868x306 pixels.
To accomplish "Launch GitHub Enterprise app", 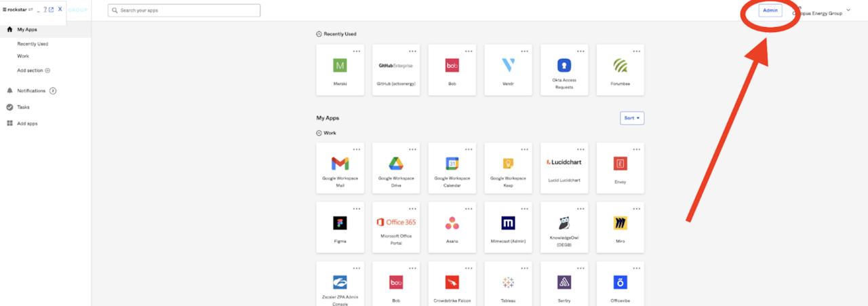I will pyautogui.click(x=395, y=70).
